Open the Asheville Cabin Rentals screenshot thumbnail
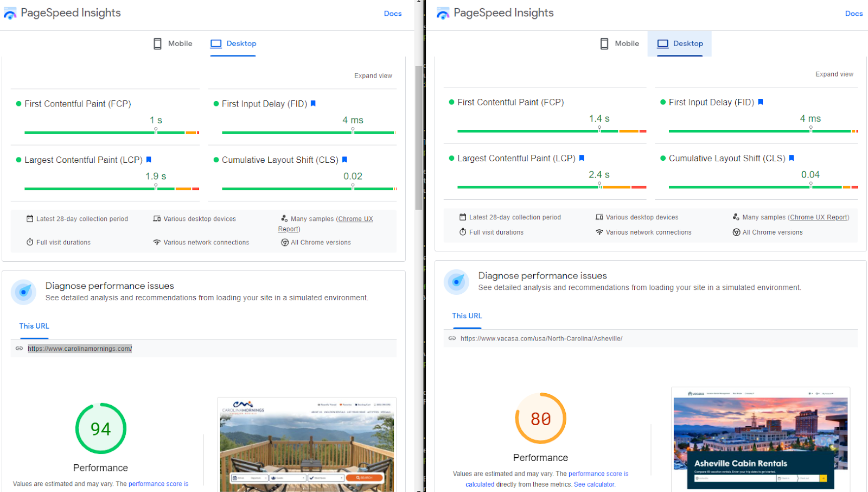Screen dimensions: 868x492 761,439
